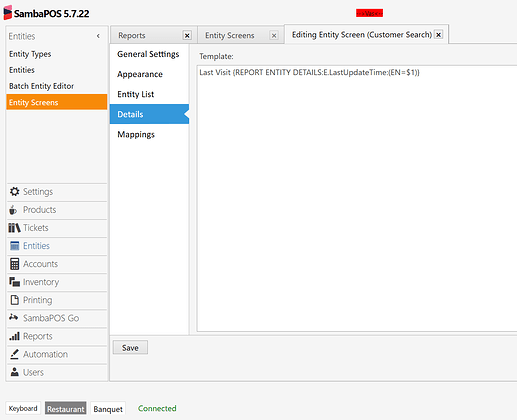Viewport: 517px width, 420px height.
Task: Switch to the Entity Screens tab
Action: (x=230, y=35)
